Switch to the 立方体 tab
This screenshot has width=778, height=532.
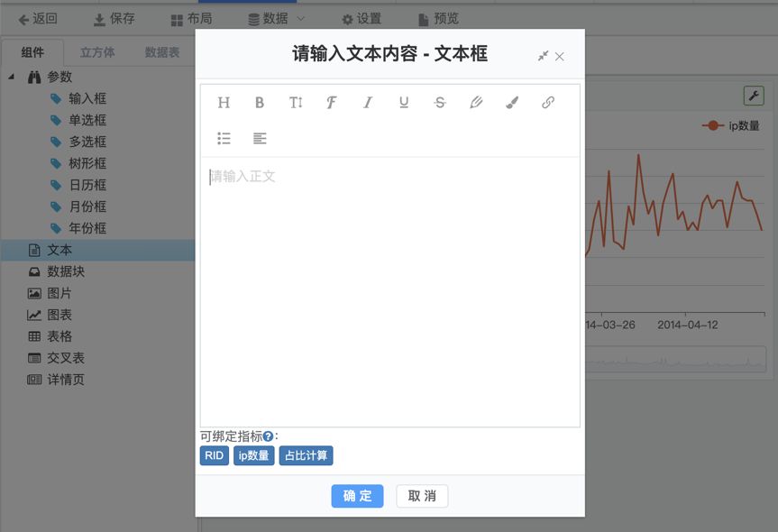click(x=97, y=52)
